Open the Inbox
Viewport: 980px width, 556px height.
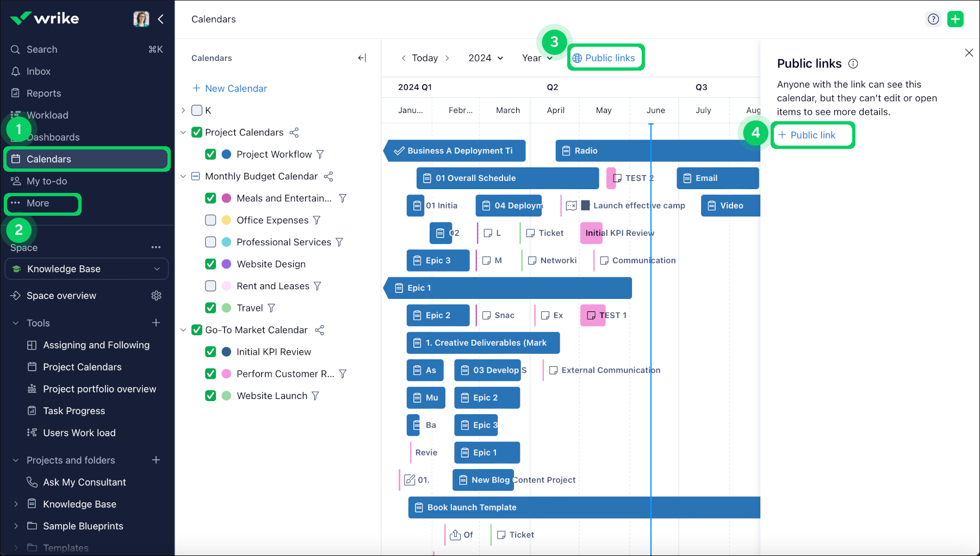tap(38, 71)
